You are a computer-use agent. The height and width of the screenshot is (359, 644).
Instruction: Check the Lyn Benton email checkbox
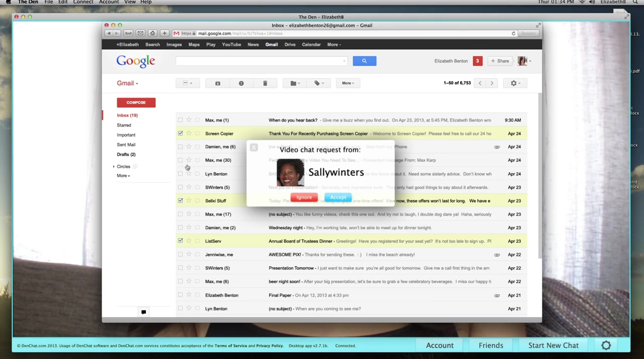(x=180, y=174)
